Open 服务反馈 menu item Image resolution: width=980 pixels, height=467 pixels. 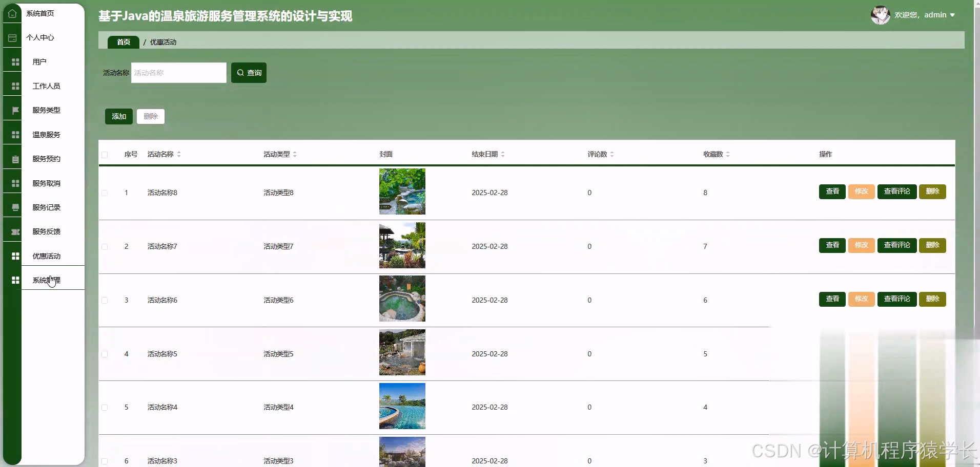click(46, 231)
